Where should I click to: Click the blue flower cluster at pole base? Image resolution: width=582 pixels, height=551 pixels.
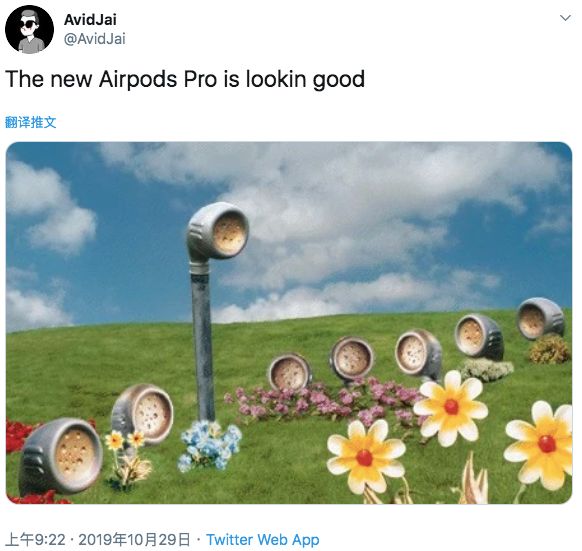[210, 445]
